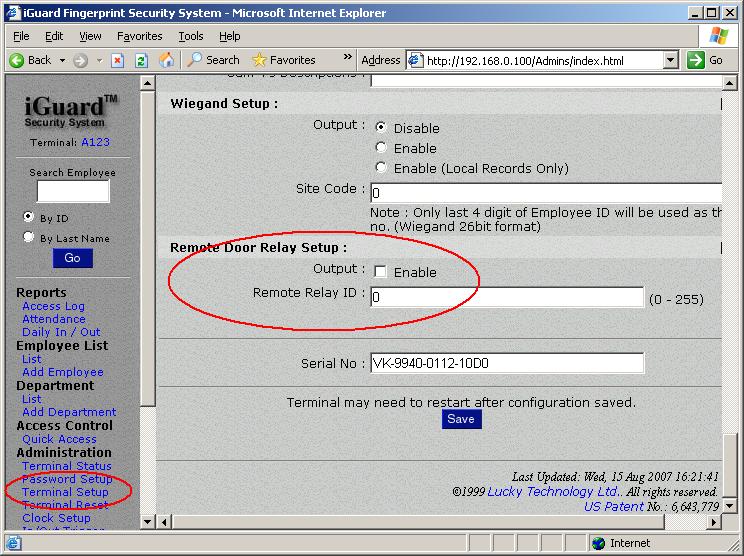The width and height of the screenshot is (744, 556).
Task: Expand the Address bar dropdown
Action: coord(670,60)
